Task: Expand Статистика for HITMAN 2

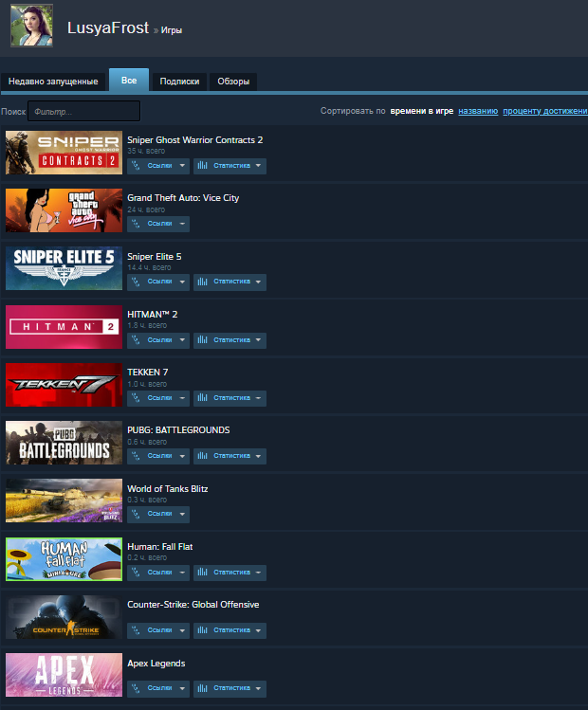Action: coord(230,340)
